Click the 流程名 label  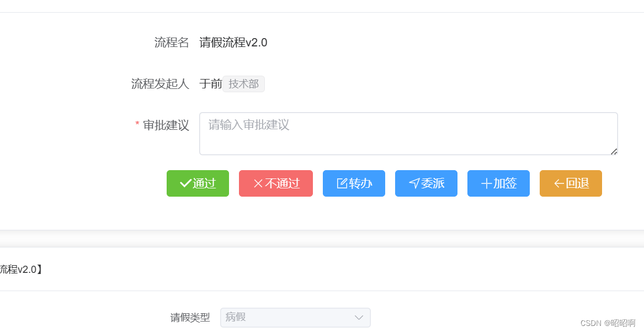point(172,43)
